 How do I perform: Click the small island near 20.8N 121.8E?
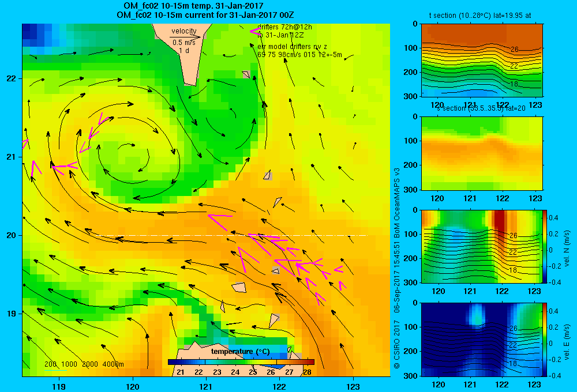pyautogui.click(x=268, y=175)
